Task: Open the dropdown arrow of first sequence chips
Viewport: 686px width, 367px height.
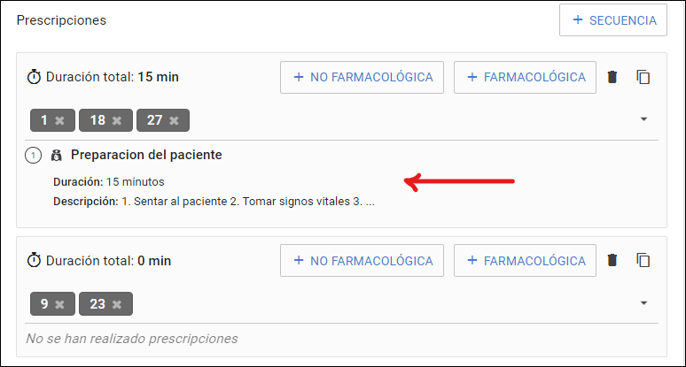Action: click(644, 119)
